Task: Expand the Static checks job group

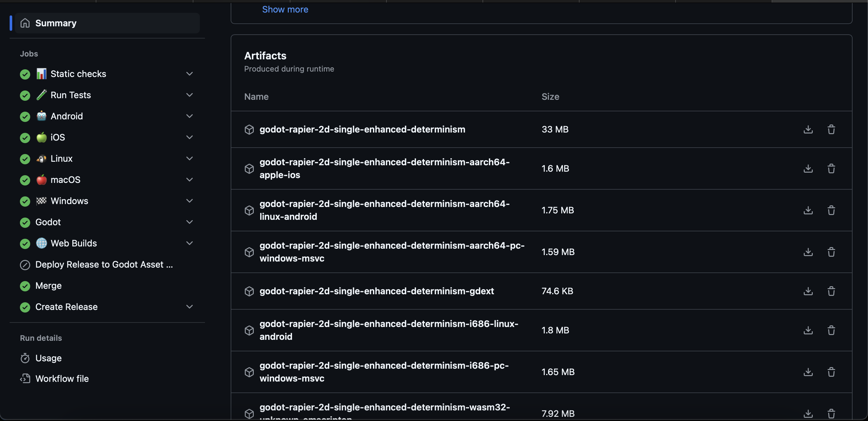Action: click(189, 74)
